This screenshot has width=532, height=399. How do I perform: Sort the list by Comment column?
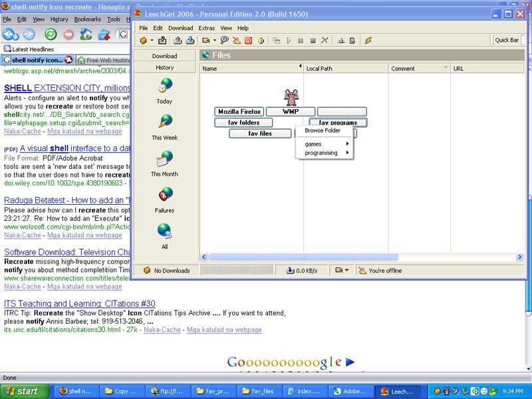tap(420, 68)
